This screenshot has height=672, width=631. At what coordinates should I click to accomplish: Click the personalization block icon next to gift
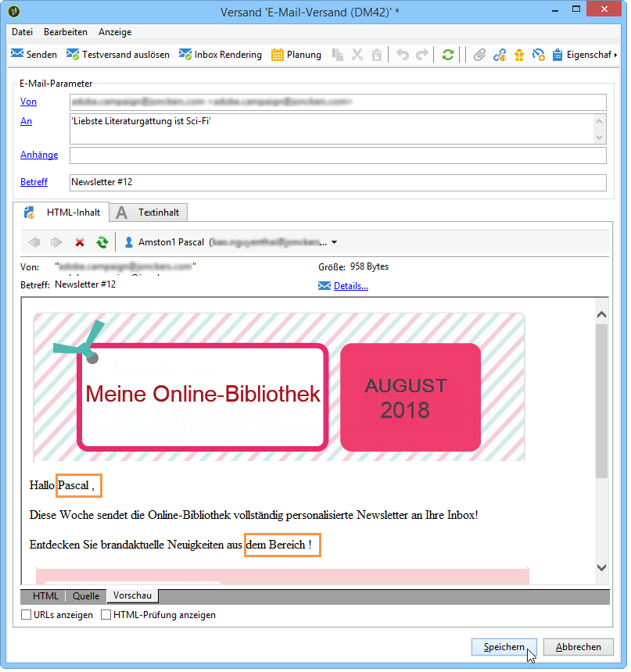click(x=539, y=55)
